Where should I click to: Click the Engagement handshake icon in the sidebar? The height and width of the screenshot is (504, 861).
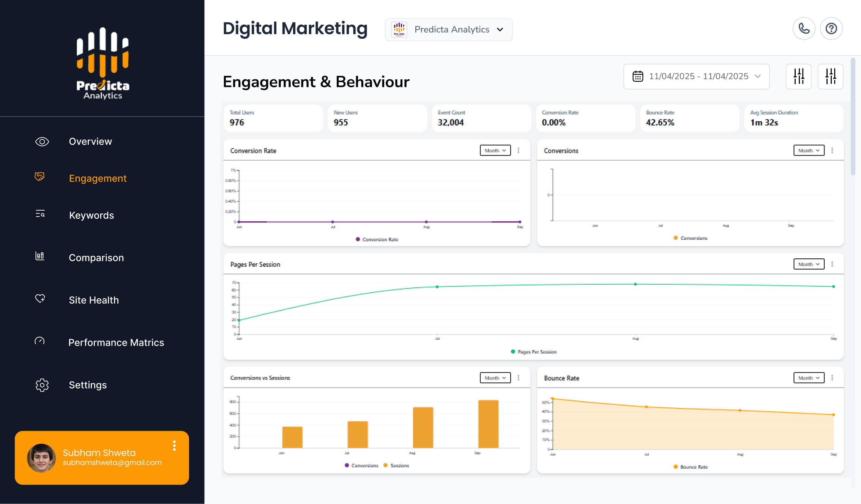pos(40,176)
